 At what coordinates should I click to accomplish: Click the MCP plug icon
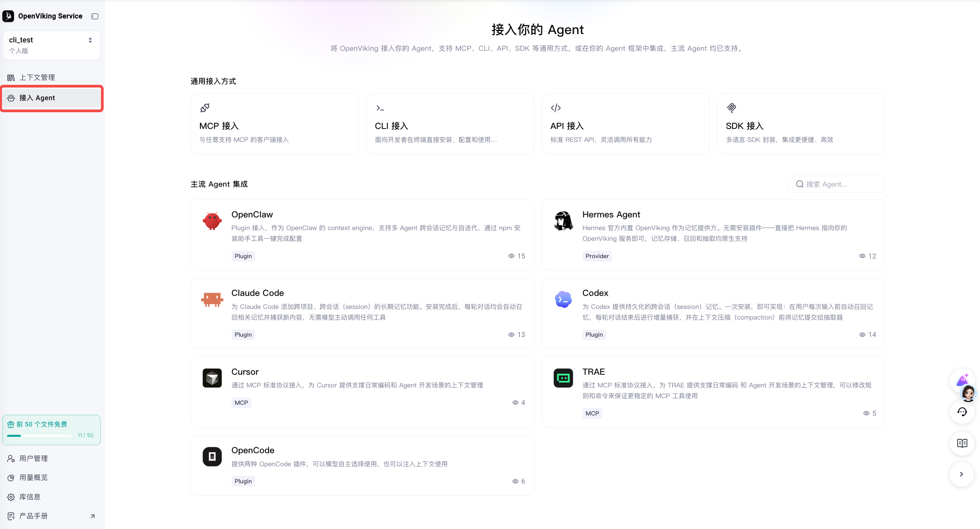tap(205, 108)
